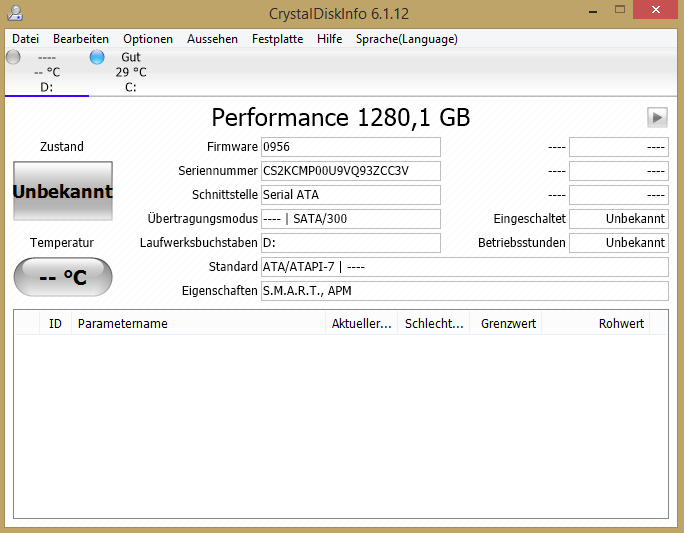684x533 pixels.
Task: Close the CrystalDiskInfo window
Action: coord(656,10)
